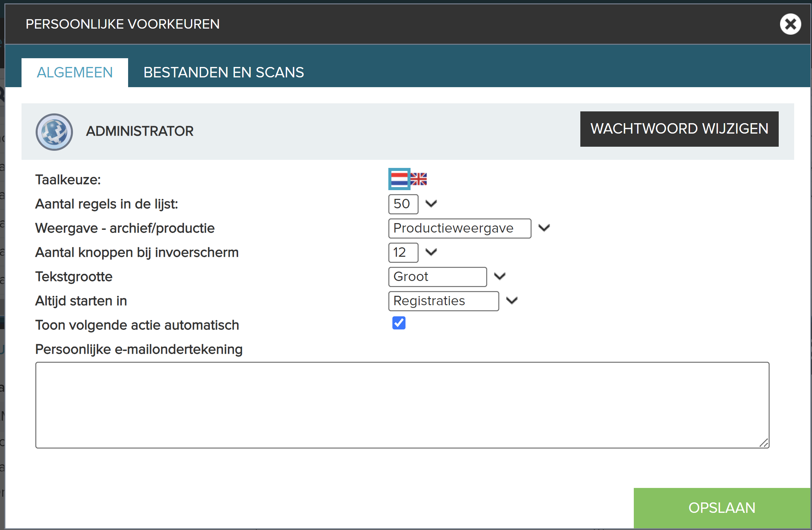This screenshot has height=530, width=812.
Task: Click the text area resize handle
Action: (764, 443)
